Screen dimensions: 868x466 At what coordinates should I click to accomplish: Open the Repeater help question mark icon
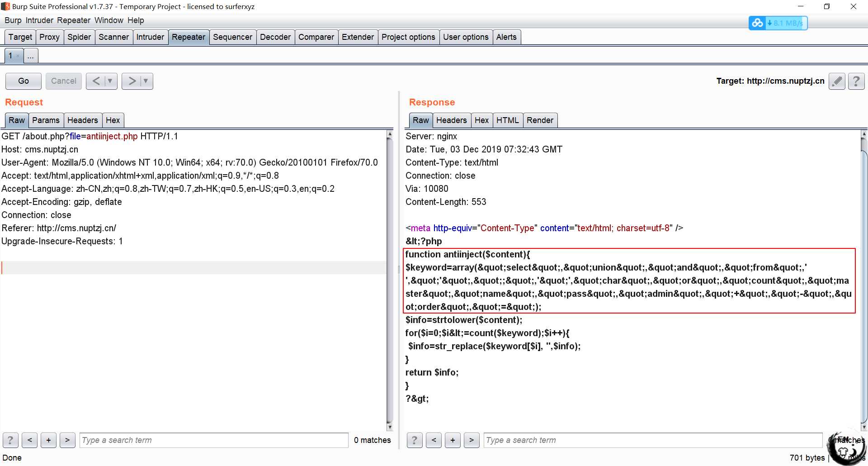click(x=856, y=81)
